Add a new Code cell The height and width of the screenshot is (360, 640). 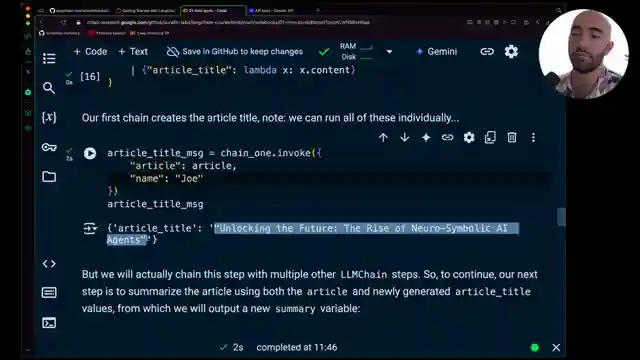90,52
